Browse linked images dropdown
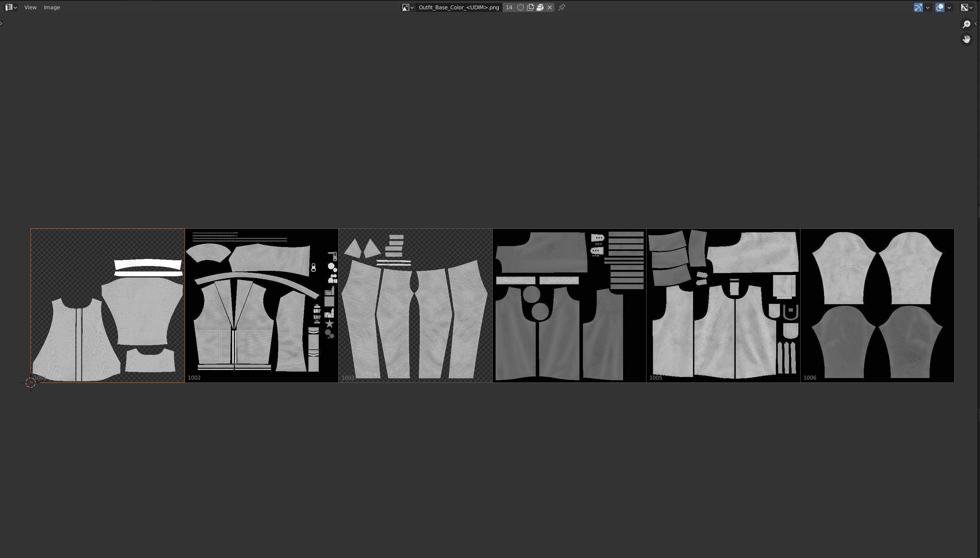The width and height of the screenshot is (980, 558). pyautogui.click(x=407, y=7)
